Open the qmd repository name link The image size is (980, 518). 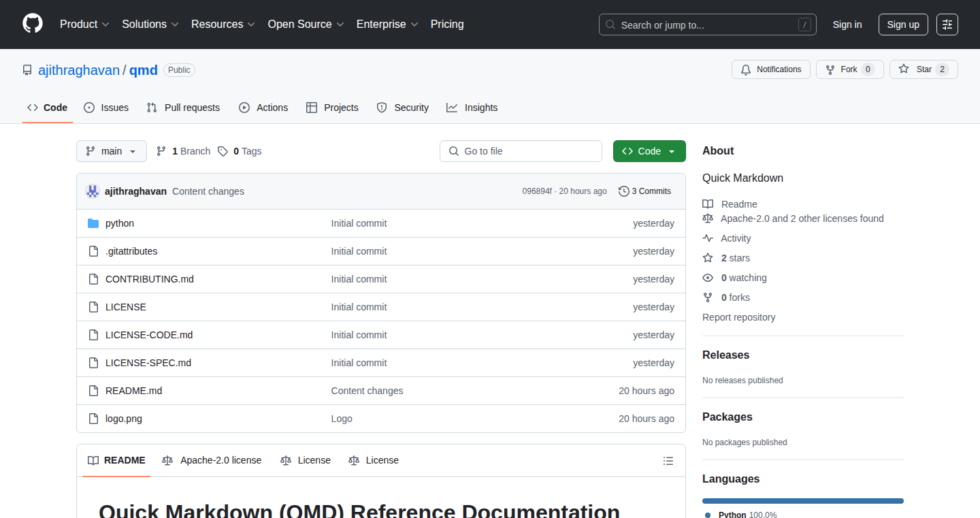coord(144,70)
